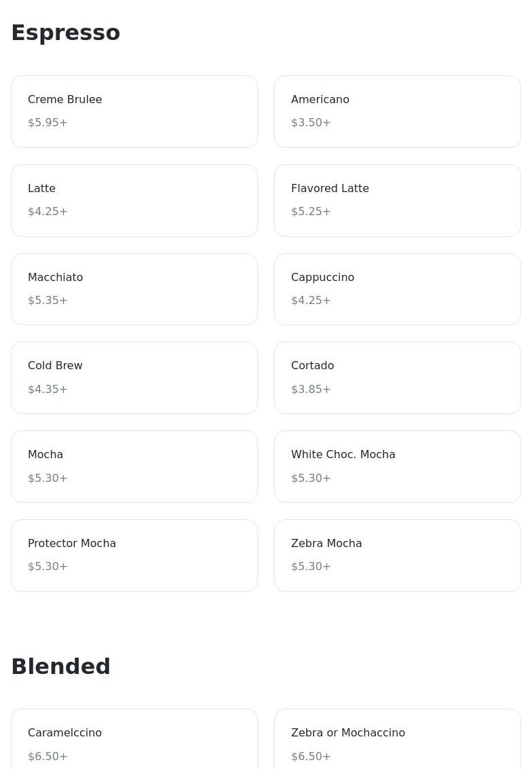Open the Caramelccino blended drink
This screenshot has width=532, height=769.
(134, 739)
